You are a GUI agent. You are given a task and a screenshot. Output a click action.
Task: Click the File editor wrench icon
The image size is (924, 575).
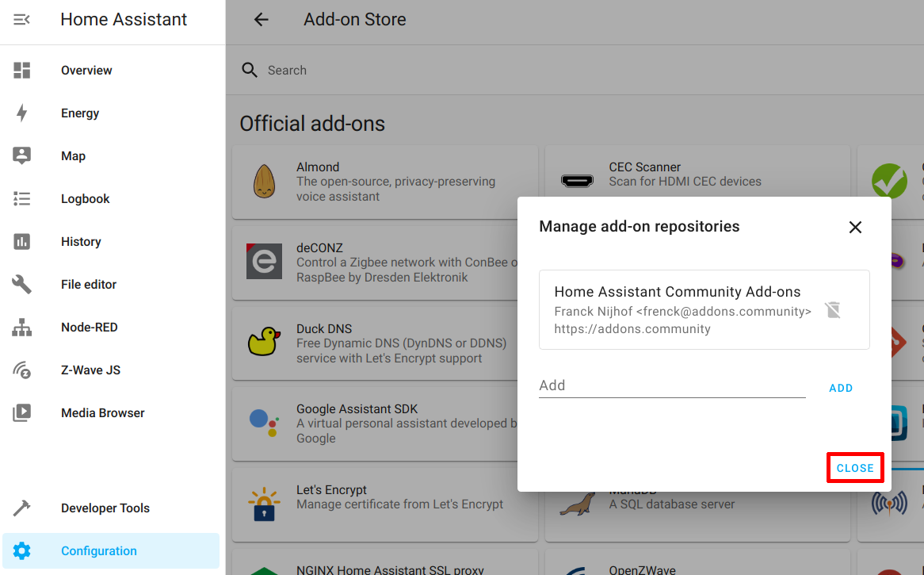(x=22, y=284)
